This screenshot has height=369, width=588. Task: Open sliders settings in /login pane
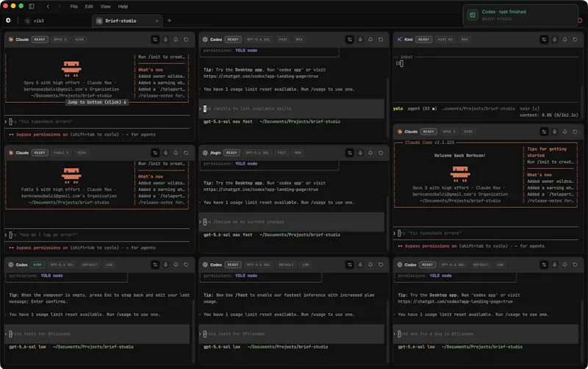[350, 153]
